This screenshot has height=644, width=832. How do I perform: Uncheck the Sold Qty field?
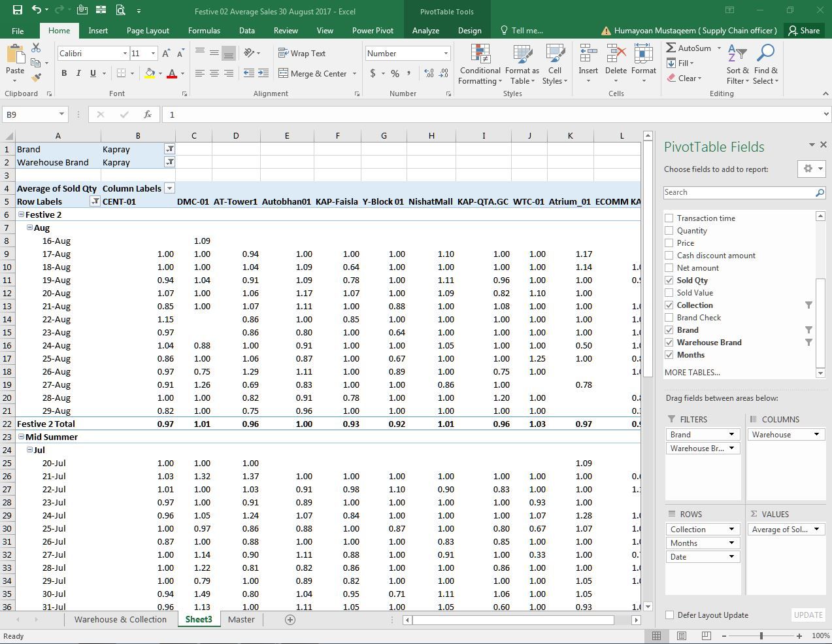tap(669, 280)
